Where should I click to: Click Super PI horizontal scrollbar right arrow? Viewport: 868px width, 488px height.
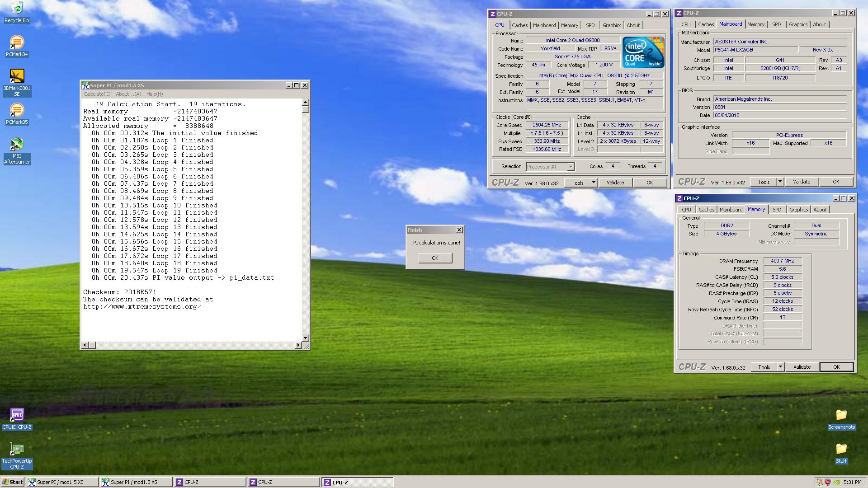[x=298, y=345]
